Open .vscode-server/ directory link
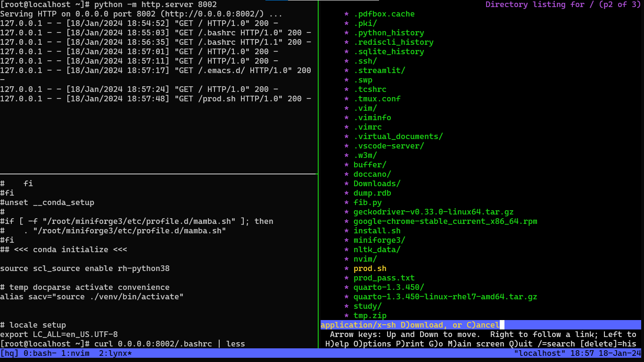 [x=389, y=146]
